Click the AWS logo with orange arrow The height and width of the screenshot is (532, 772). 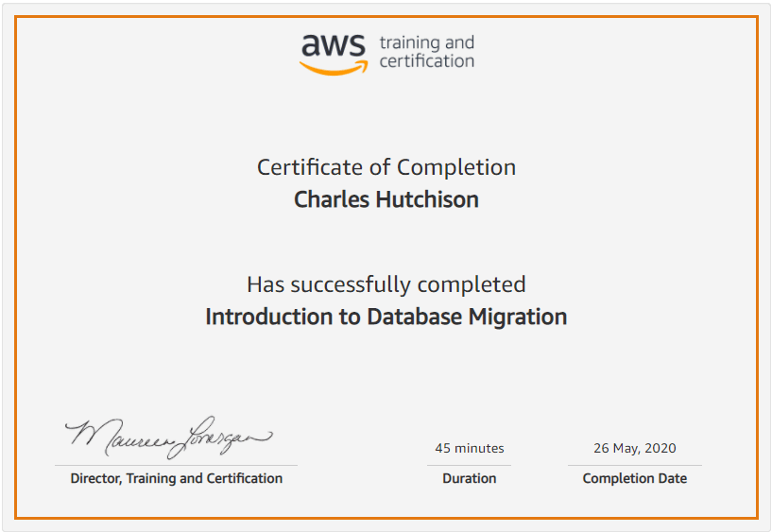point(334,54)
